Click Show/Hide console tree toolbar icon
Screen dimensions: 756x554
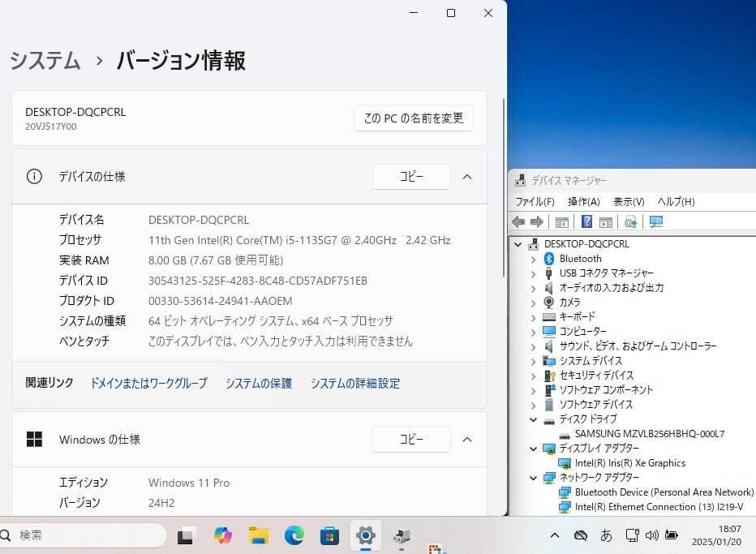[561, 222]
